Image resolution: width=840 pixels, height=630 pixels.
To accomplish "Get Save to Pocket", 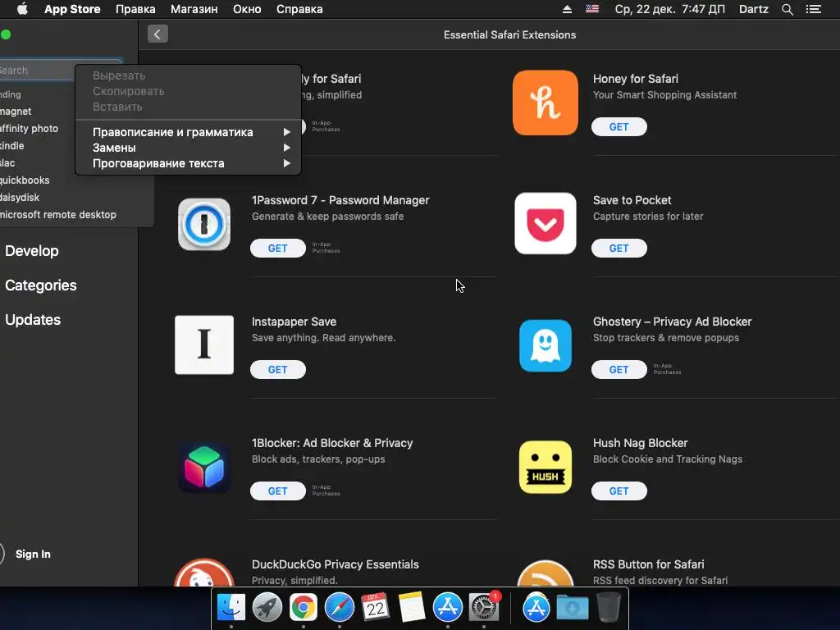I will [x=619, y=248].
